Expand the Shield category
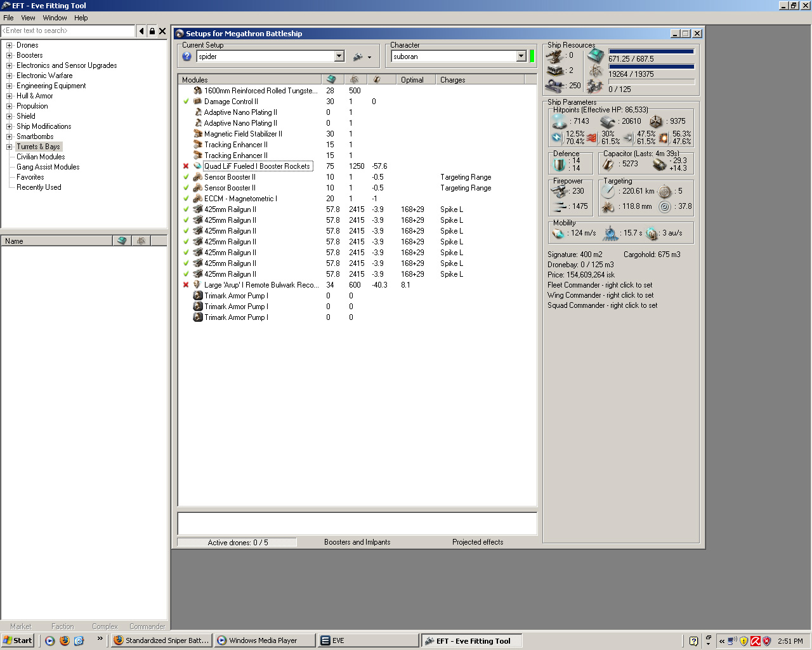Screen dimensions: 812x650 pos(10,117)
